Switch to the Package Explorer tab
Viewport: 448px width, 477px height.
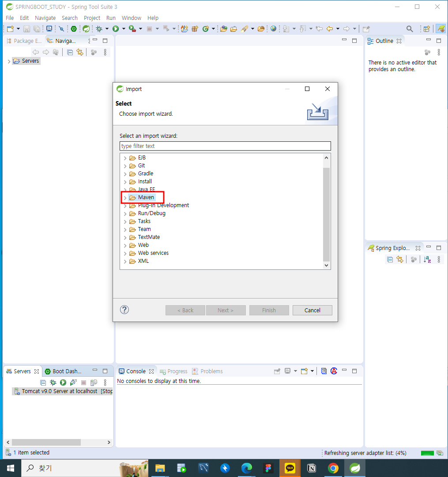point(24,41)
